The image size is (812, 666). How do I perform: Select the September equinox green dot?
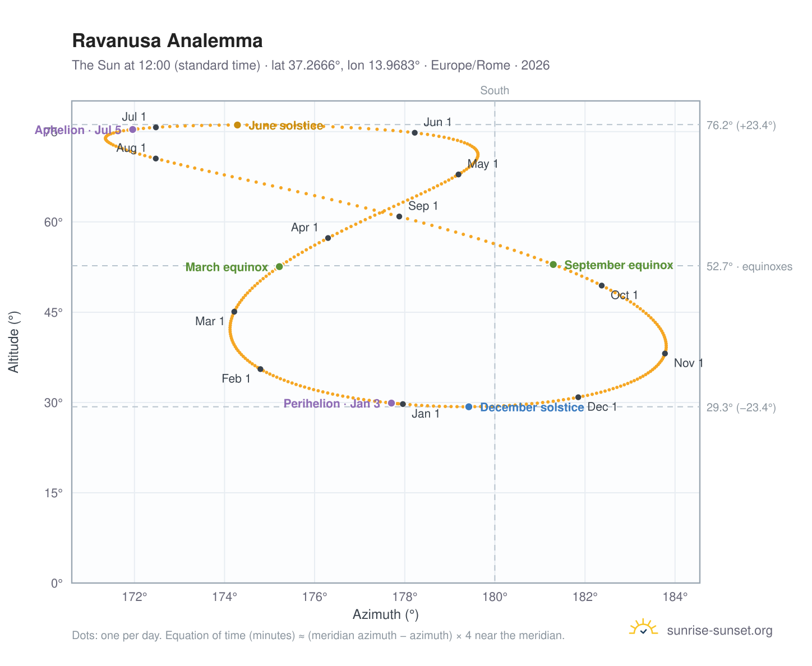(x=553, y=265)
